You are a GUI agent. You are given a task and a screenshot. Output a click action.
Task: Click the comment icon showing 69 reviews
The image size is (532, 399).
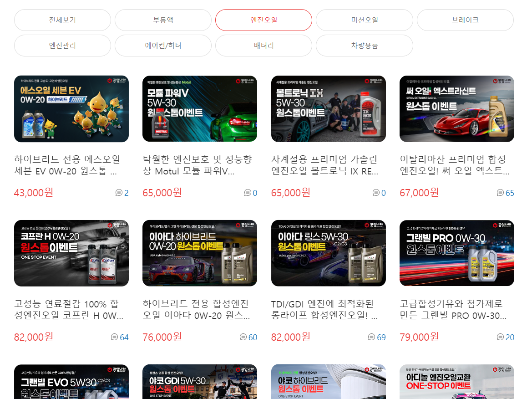pyautogui.click(x=371, y=337)
